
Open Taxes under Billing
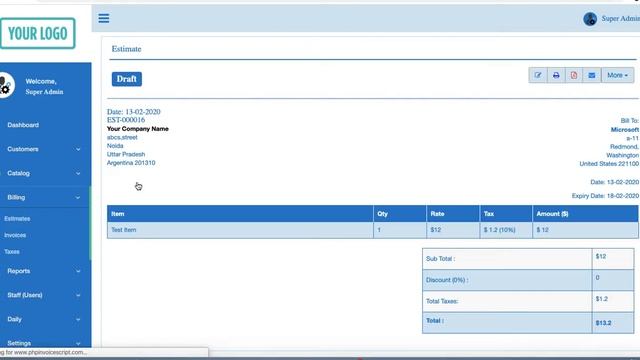point(12,251)
